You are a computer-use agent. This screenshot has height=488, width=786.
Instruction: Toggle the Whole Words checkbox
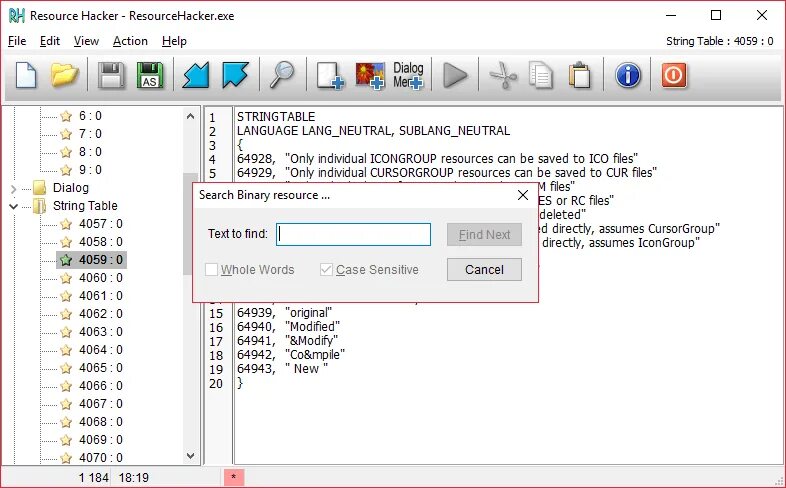click(212, 270)
